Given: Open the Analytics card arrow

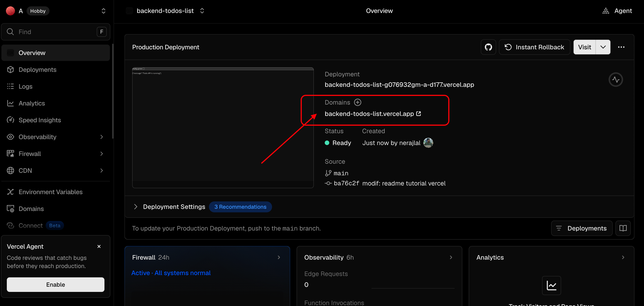Looking at the screenshot, I should 623,257.
